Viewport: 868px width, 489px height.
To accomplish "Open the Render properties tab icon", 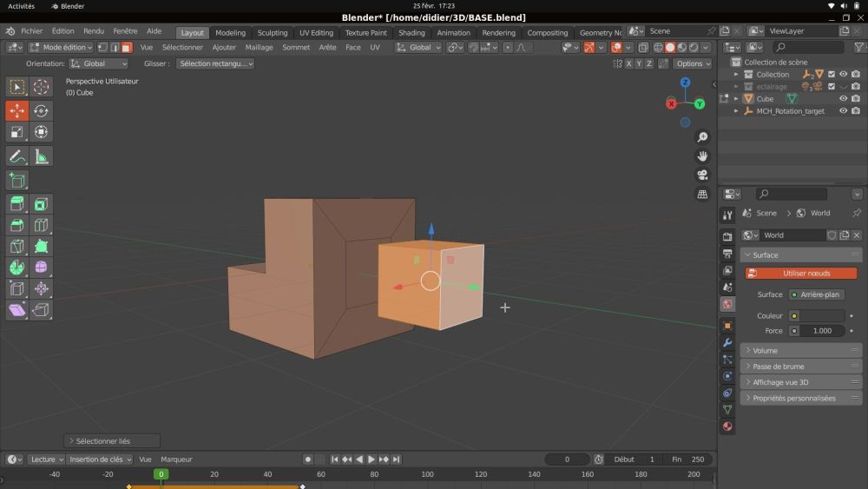I will coord(728,236).
